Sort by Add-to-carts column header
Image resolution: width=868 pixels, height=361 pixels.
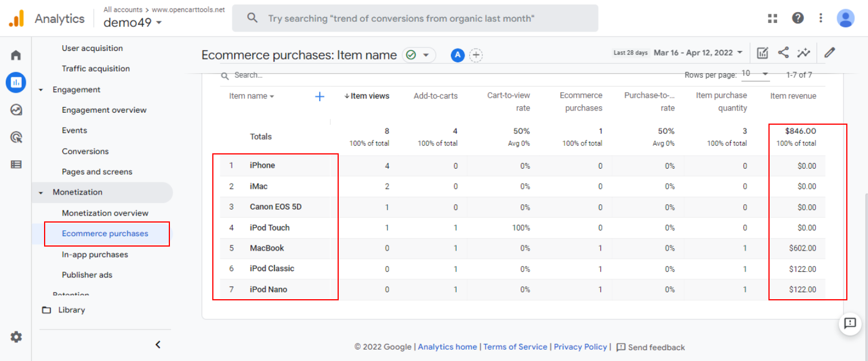(x=435, y=96)
